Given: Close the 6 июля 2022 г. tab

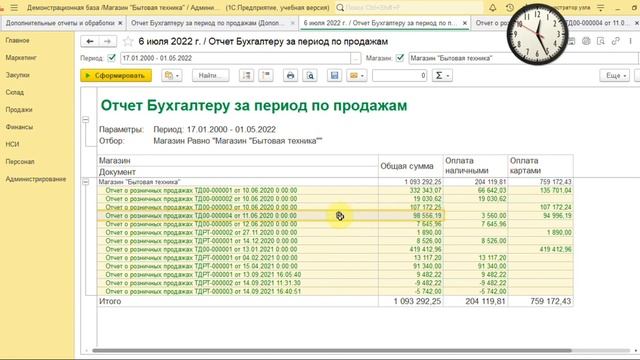Looking at the screenshot, I should tap(464, 23).
